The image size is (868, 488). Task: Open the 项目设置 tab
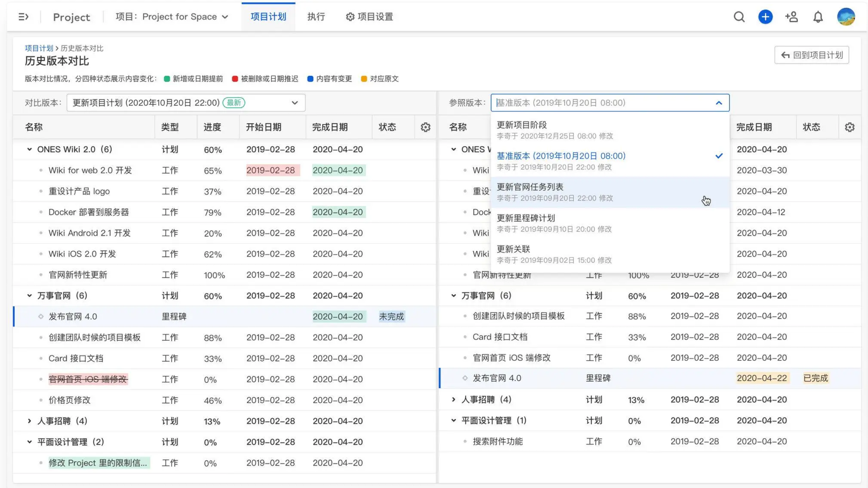coord(369,17)
